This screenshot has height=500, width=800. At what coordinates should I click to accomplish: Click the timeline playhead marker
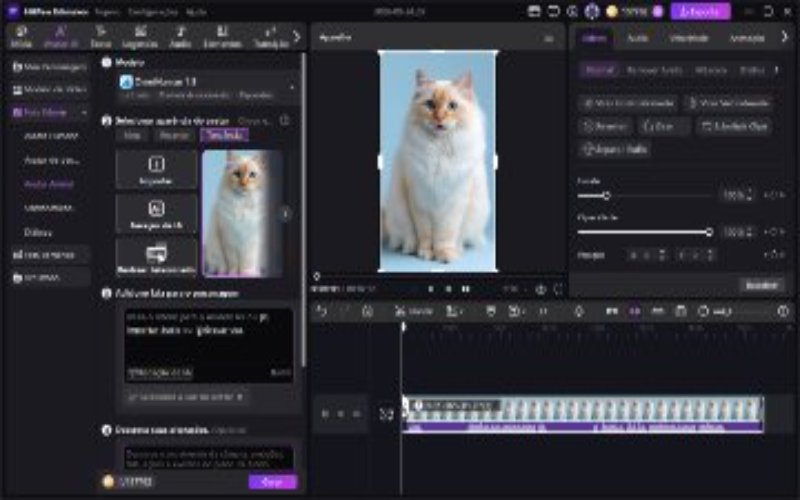pos(403,327)
